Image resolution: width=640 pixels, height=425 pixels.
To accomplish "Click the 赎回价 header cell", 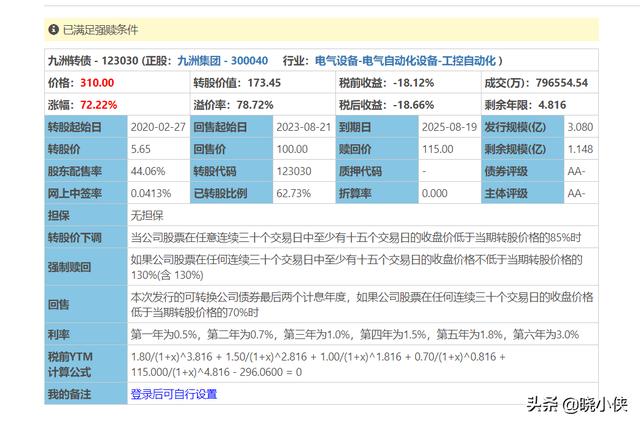I will click(x=377, y=149).
